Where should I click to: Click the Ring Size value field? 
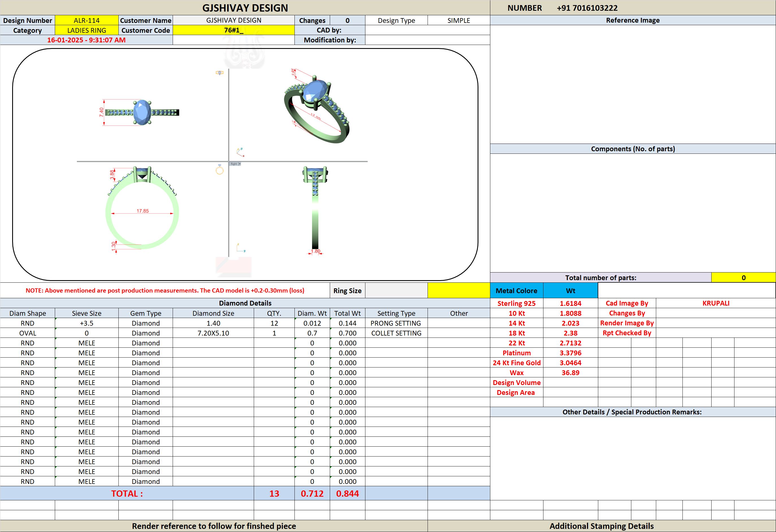396,291
